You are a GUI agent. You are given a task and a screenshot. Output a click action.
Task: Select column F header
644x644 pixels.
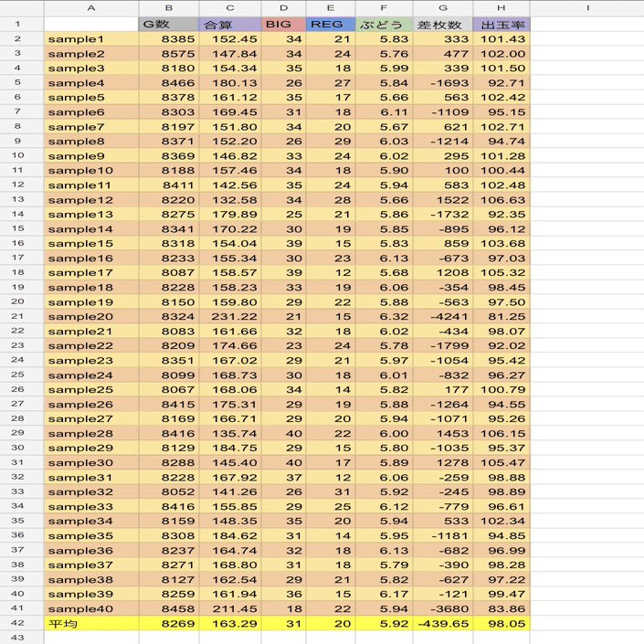point(384,8)
